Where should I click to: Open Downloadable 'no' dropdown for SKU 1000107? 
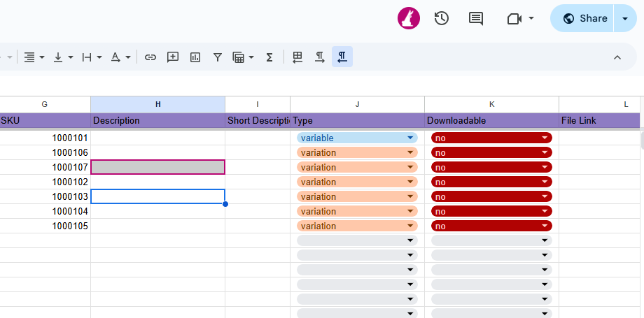click(x=491, y=167)
